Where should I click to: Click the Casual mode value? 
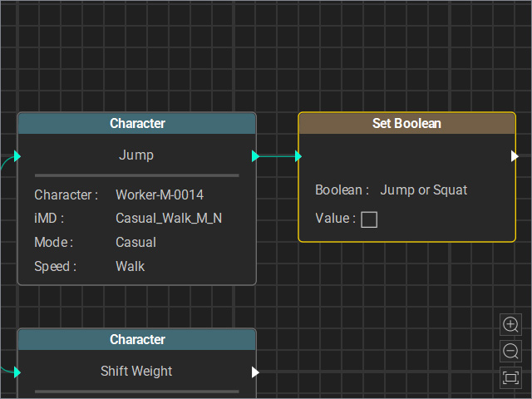coord(135,242)
